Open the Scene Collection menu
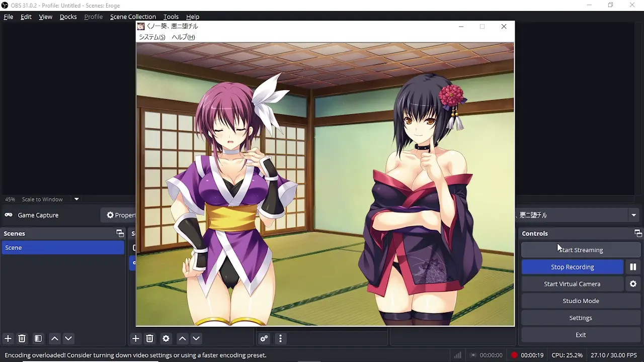 click(x=133, y=17)
